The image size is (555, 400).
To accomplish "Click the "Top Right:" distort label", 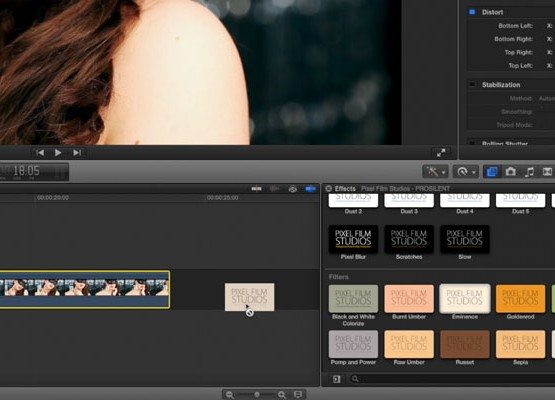I will pos(519,52).
